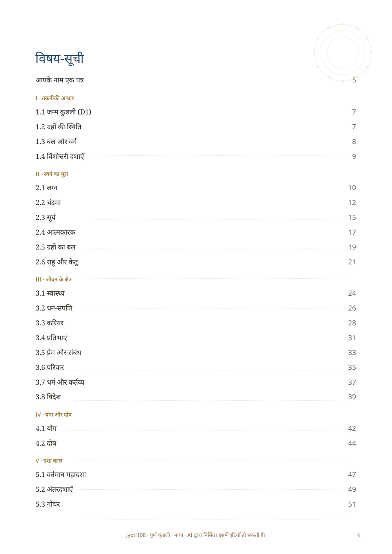
Task: Click the circular chakra emblem graphic
Action: (x=343, y=53)
